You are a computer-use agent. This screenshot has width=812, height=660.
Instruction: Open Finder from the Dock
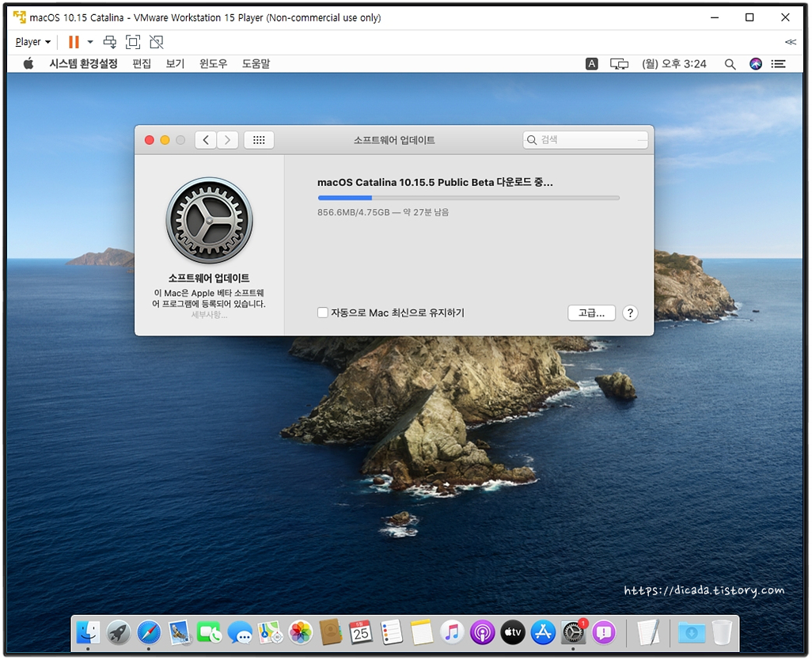pyautogui.click(x=88, y=632)
